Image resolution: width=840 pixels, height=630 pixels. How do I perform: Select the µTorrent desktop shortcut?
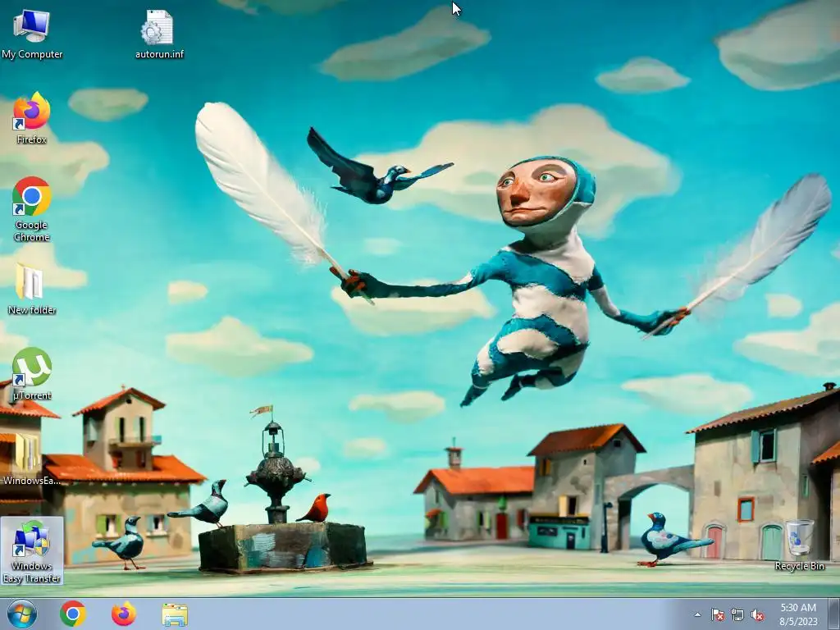click(32, 374)
